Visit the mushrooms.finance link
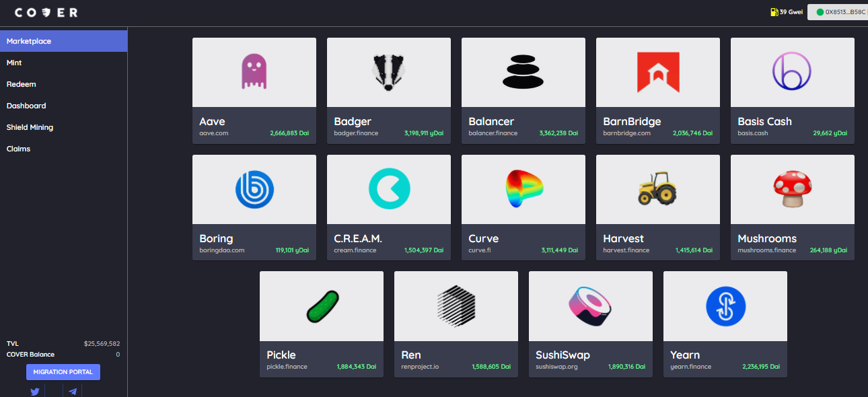The image size is (868, 397). (x=766, y=250)
